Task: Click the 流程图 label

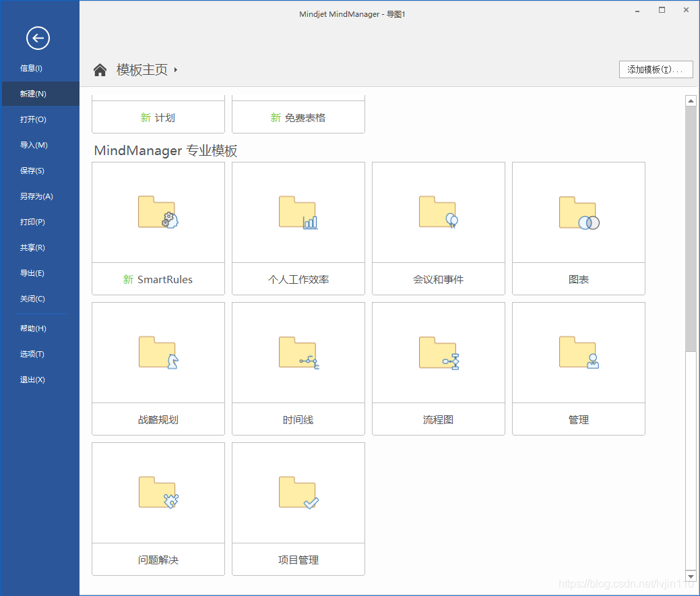Action: (x=439, y=420)
